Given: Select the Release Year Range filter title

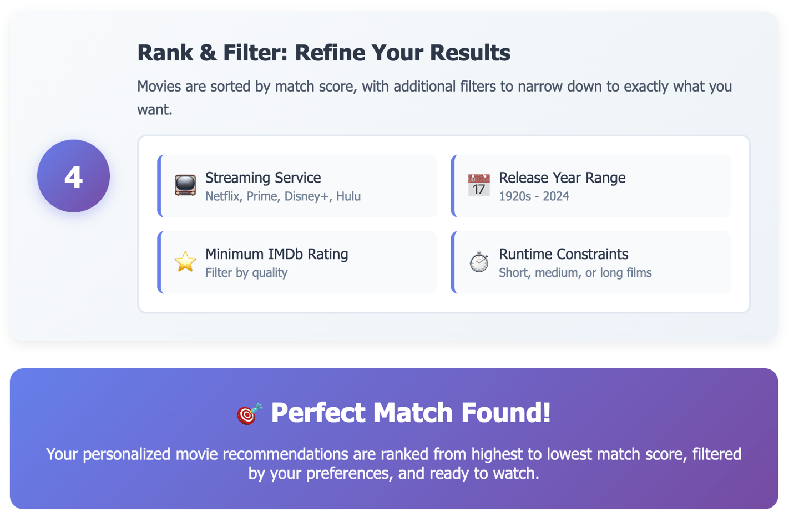Looking at the screenshot, I should tap(562, 178).
